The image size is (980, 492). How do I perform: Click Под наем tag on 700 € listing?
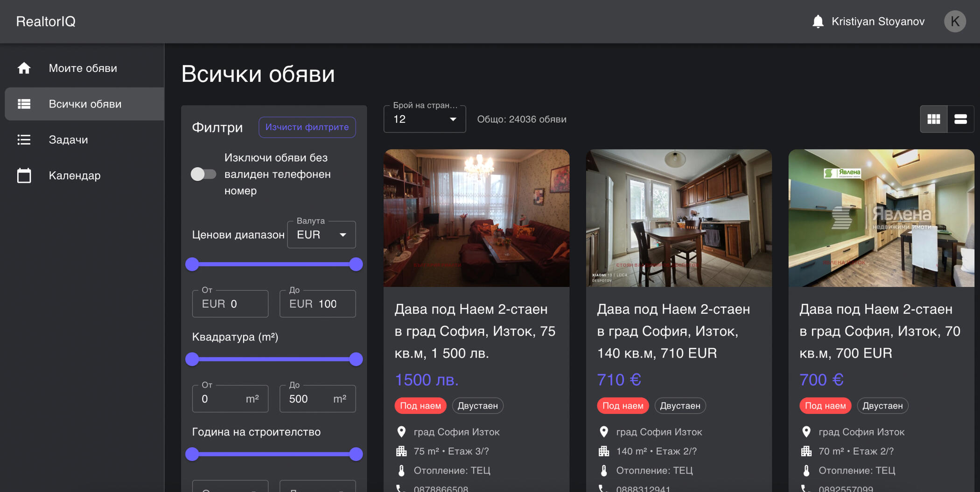click(825, 406)
